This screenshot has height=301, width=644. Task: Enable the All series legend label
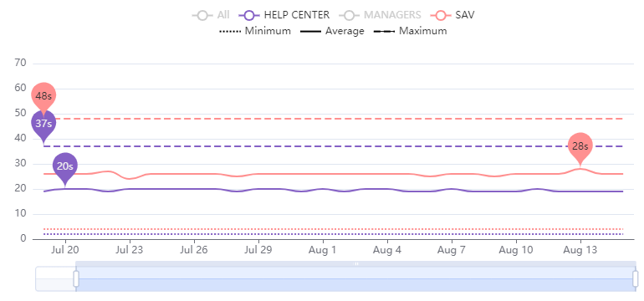tap(223, 15)
